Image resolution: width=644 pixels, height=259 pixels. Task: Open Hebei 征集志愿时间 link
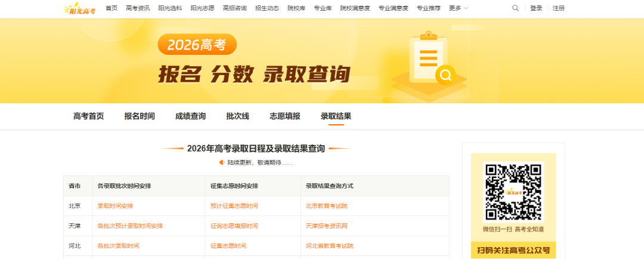tap(228, 246)
